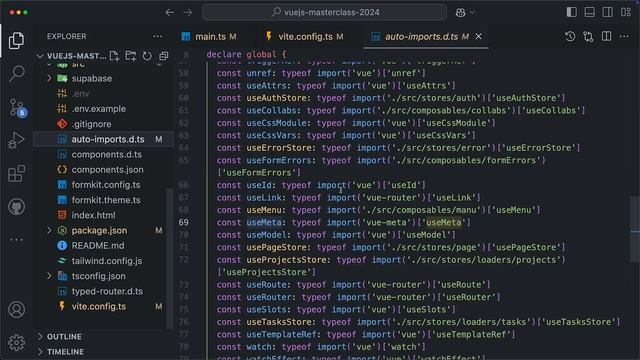Screen dimensions: 640x360
Task: Open file timeline history icon in editor toolbar
Action: pos(570,36)
